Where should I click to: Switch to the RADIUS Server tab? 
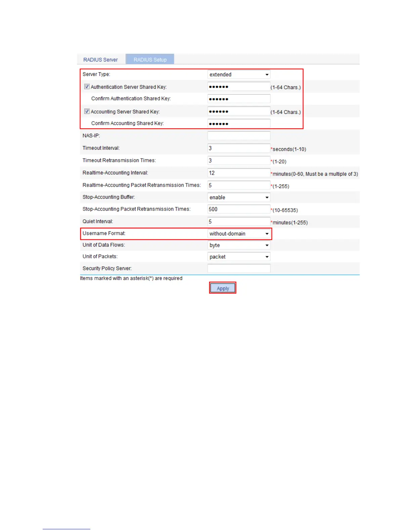tap(100, 59)
